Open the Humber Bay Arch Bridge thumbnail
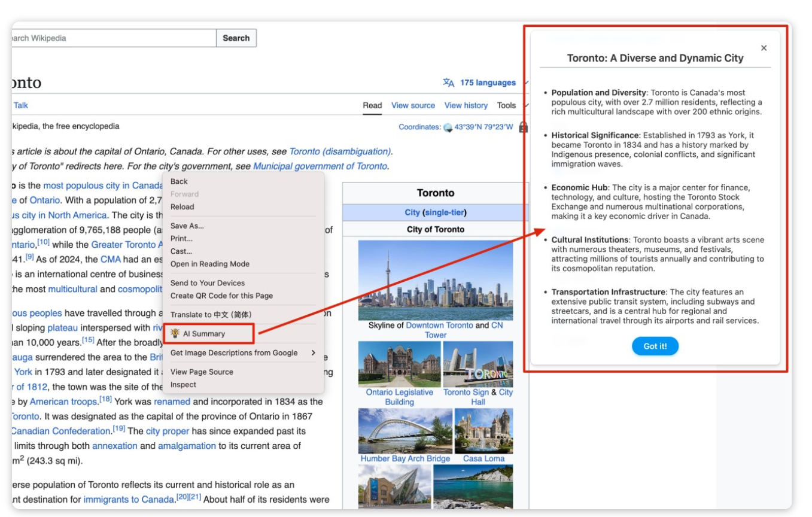This screenshot has height=517, width=812. 405,430
